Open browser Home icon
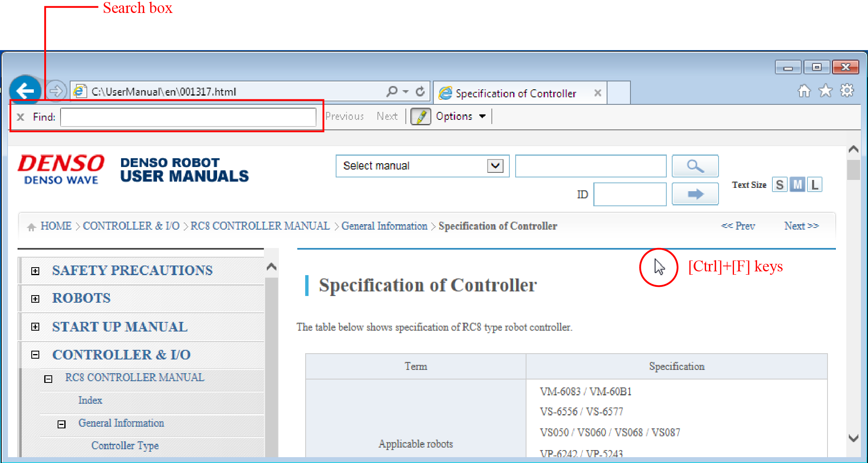868x463 pixels. click(x=804, y=91)
